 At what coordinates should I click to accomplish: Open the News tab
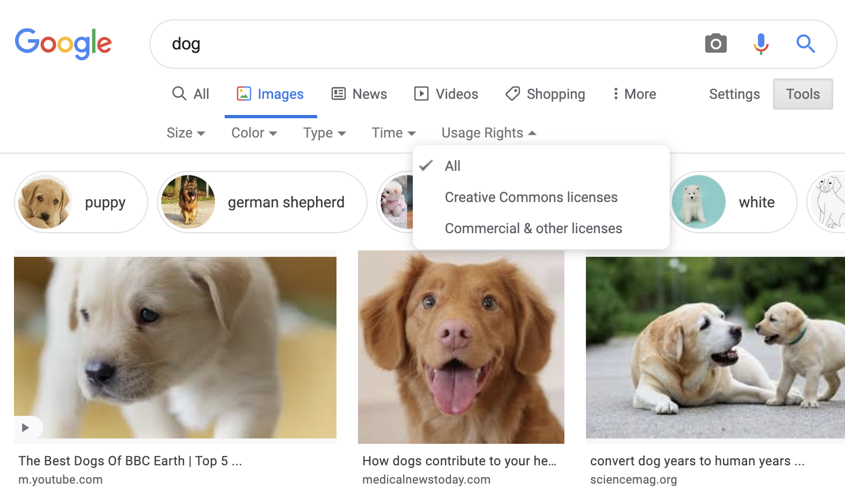click(x=359, y=94)
